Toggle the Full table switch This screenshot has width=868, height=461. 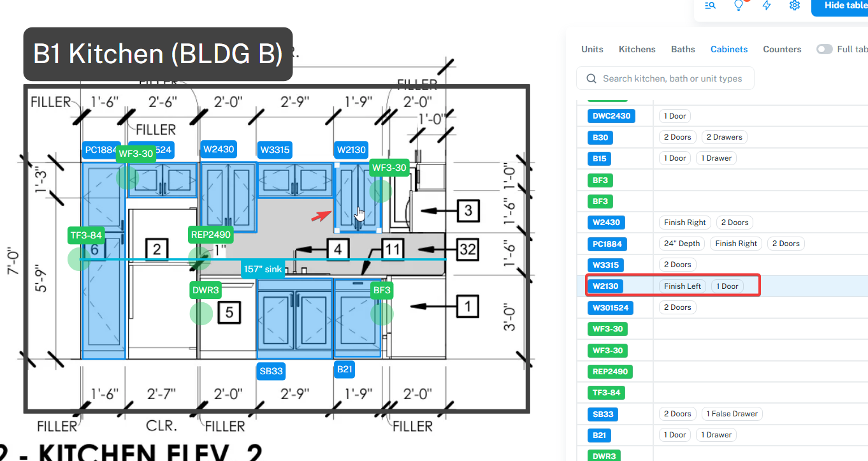pyautogui.click(x=825, y=49)
